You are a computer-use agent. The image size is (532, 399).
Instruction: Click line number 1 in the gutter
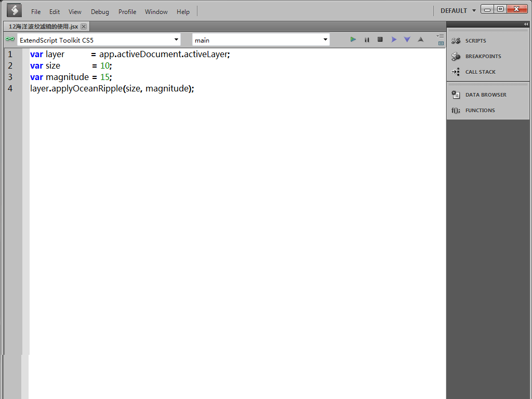tap(10, 54)
